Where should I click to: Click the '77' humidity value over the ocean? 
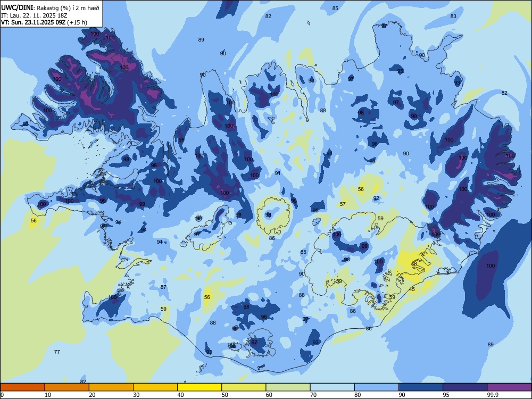point(57,352)
